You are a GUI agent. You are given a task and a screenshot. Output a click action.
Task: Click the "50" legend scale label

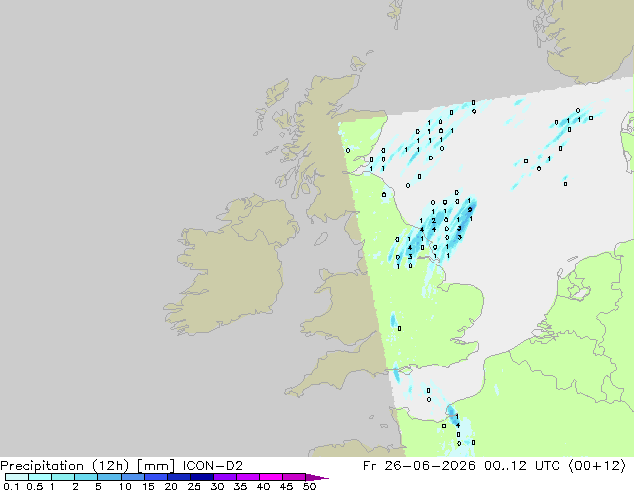pos(309,486)
